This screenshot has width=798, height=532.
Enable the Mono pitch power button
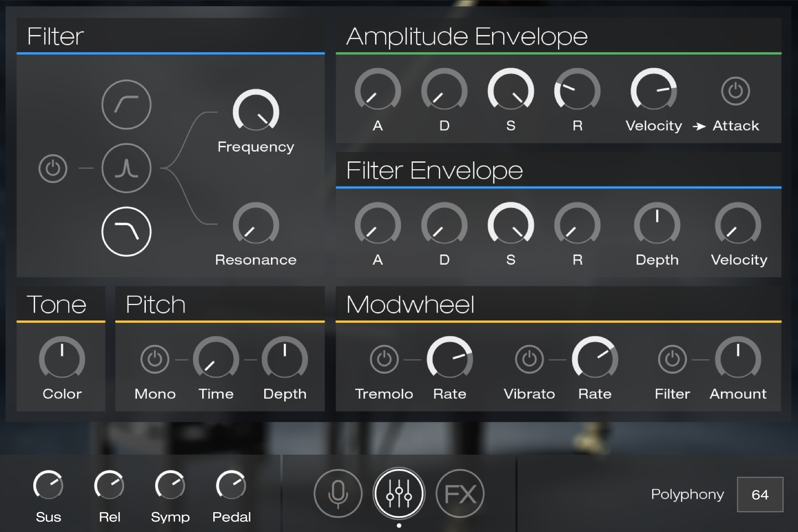coord(155,360)
